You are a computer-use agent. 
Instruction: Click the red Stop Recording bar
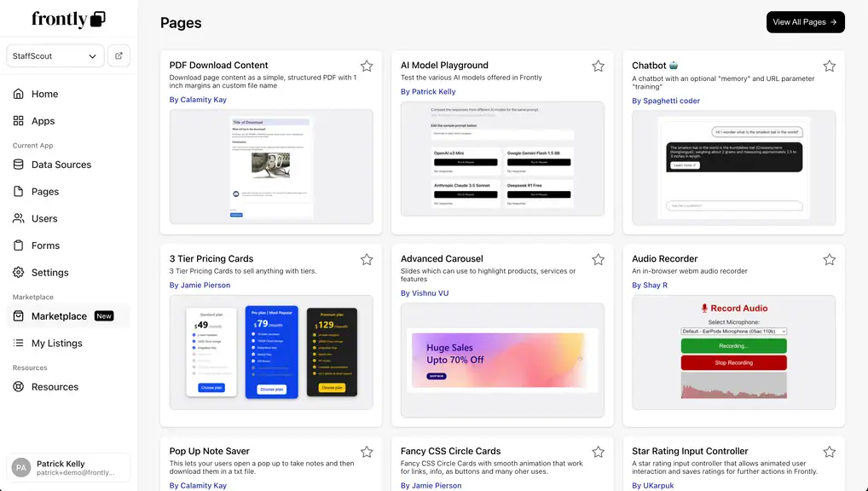pos(733,362)
